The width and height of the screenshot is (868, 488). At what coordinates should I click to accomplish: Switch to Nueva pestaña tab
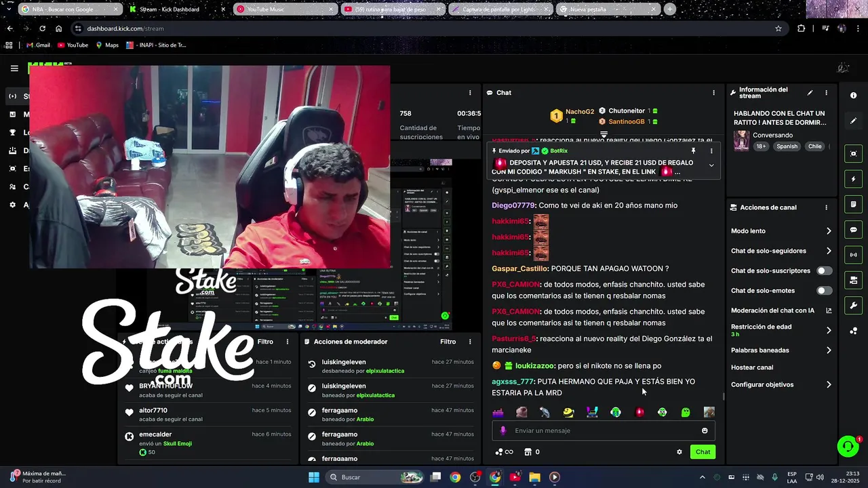(x=608, y=9)
